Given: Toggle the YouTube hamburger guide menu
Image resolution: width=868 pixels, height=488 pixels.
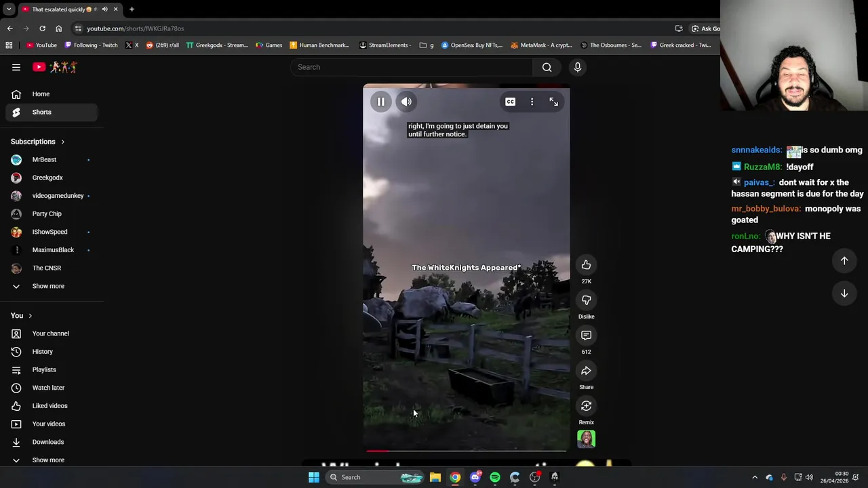Looking at the screenshot, I should click(16, 67).
